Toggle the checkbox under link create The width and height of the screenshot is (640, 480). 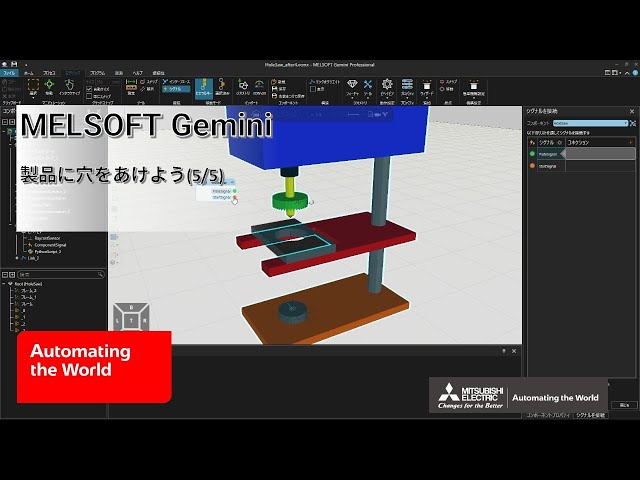(x=313, y=89)
